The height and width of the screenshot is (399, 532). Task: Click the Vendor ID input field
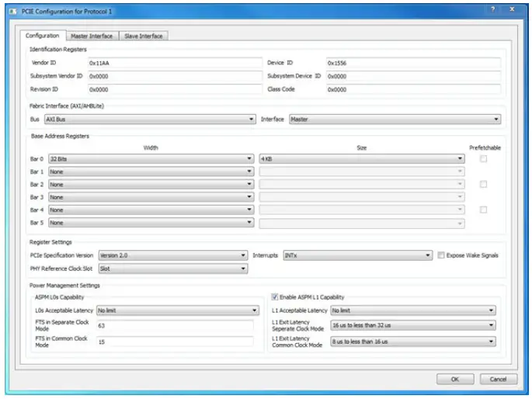pos(175,63)
